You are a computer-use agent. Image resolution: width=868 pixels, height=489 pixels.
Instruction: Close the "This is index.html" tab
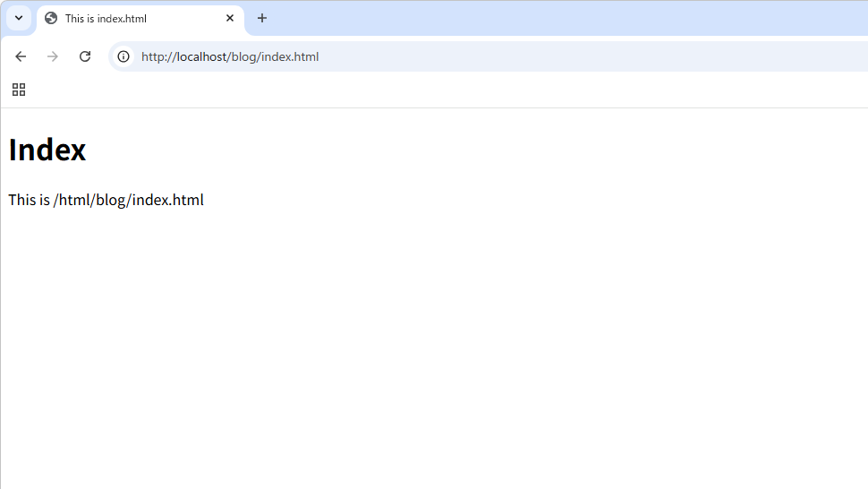tap(230, 18)
